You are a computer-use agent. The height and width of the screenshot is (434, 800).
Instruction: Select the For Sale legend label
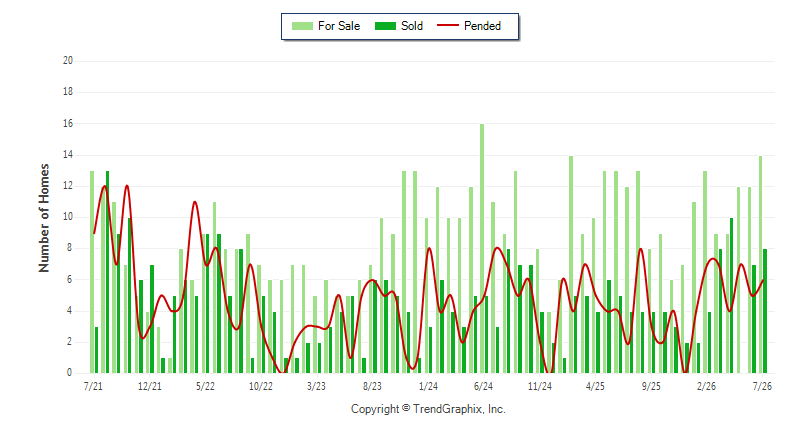click(339, 26)
